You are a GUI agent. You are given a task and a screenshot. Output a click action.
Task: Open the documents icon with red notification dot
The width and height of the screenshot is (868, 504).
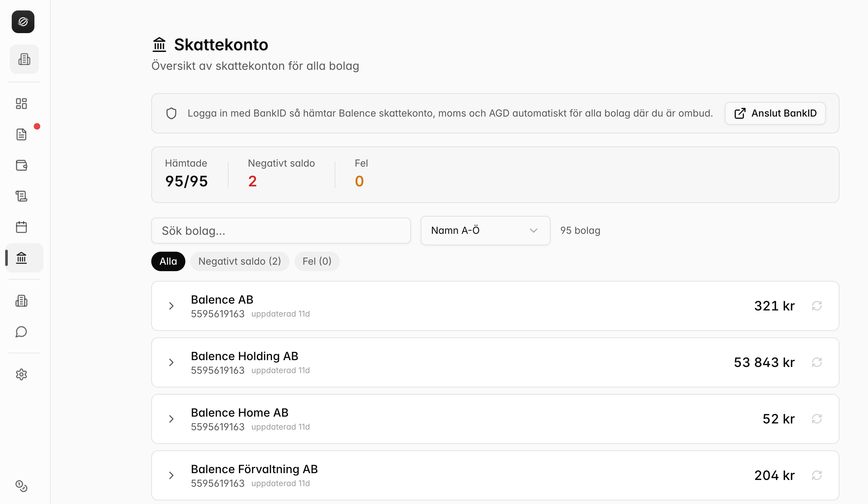[21, 134]
